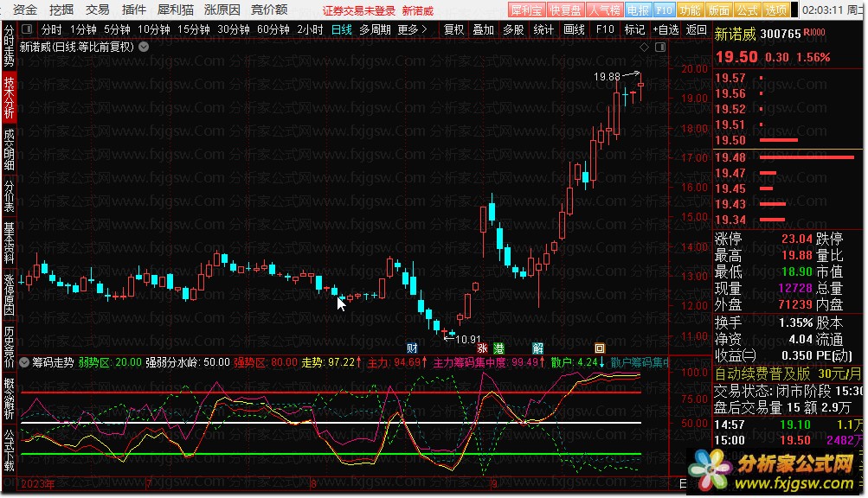The image size is (868, 498).
Task: Switch to 15分钟 period
Action: [x=194, y=29]
